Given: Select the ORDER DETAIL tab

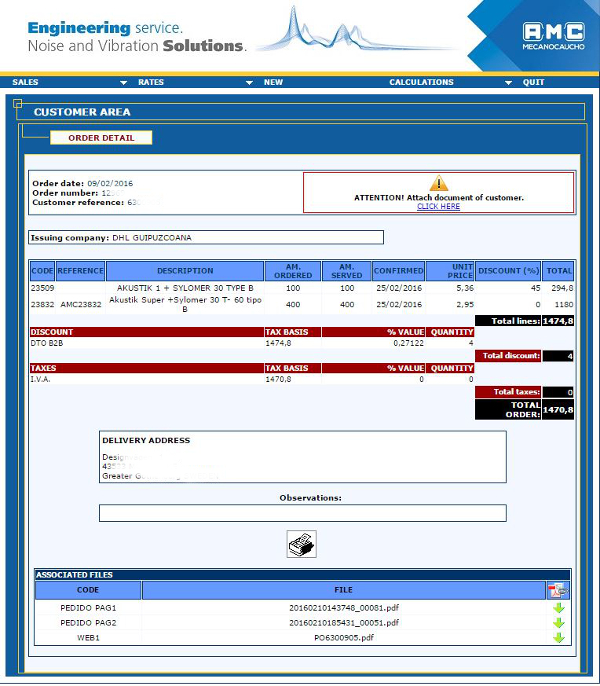Looking at the screenshot, I should coord(101,138).
